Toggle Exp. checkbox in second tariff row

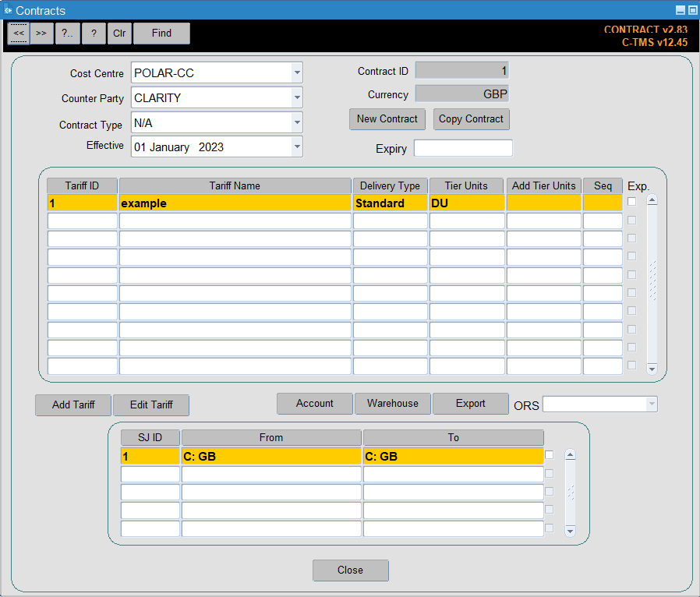[631, 220]
